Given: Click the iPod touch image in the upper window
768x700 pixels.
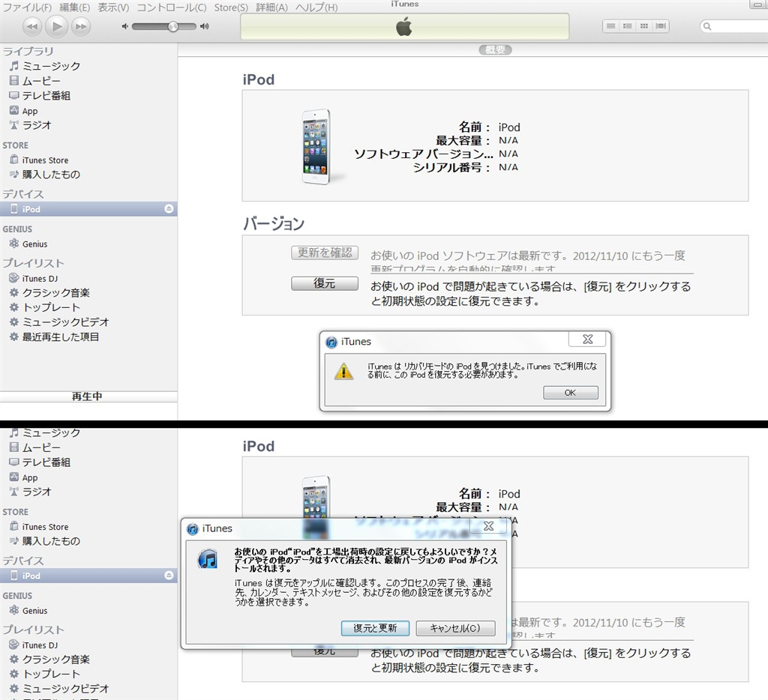Looking at the screenshot, I should pos(316,146).
